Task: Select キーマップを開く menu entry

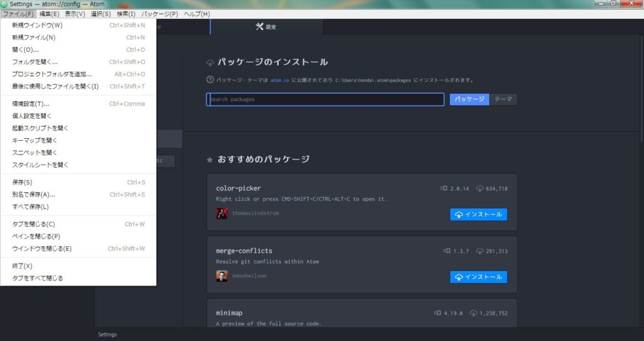Action: (79, 140)
